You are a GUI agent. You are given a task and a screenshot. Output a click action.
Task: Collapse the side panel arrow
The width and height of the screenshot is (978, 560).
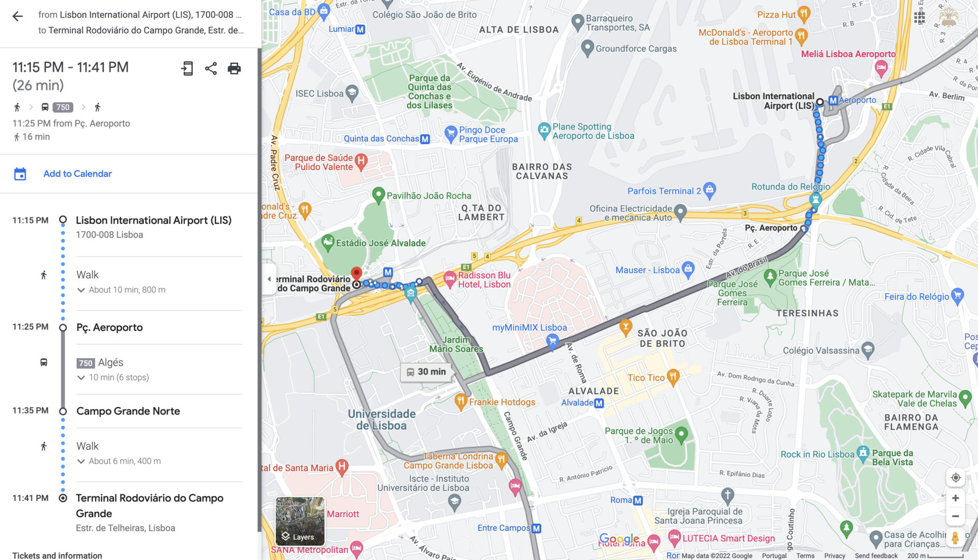(269, 279)
